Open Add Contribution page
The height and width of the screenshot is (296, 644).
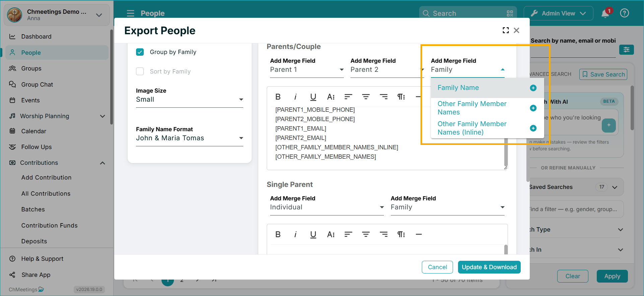point(46,178)
